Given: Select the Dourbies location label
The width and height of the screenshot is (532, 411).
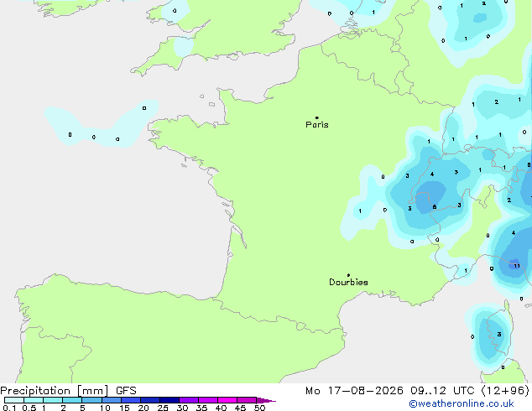Looking at the screenshot, I should point(348,282).
